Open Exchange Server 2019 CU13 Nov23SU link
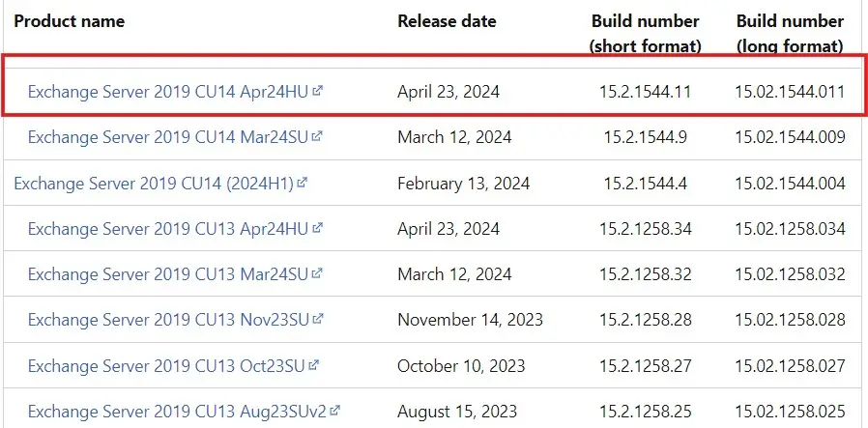The width and height of the screenshot is (868, 428). click(x=167, y=320)
